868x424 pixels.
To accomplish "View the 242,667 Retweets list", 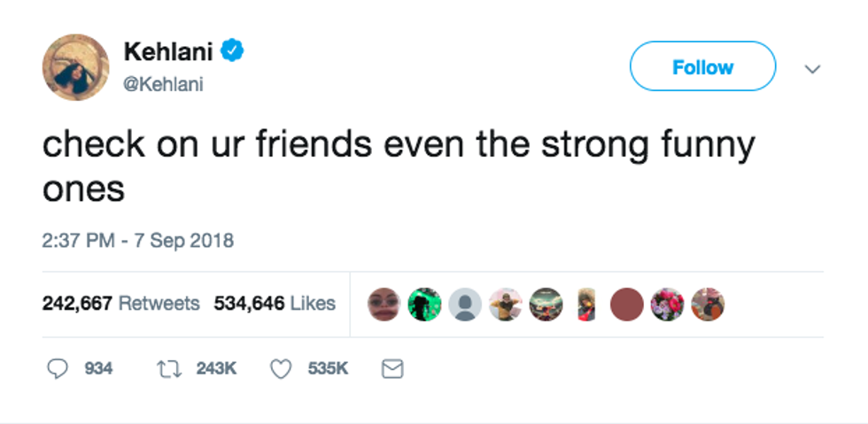I will (121, 304).
